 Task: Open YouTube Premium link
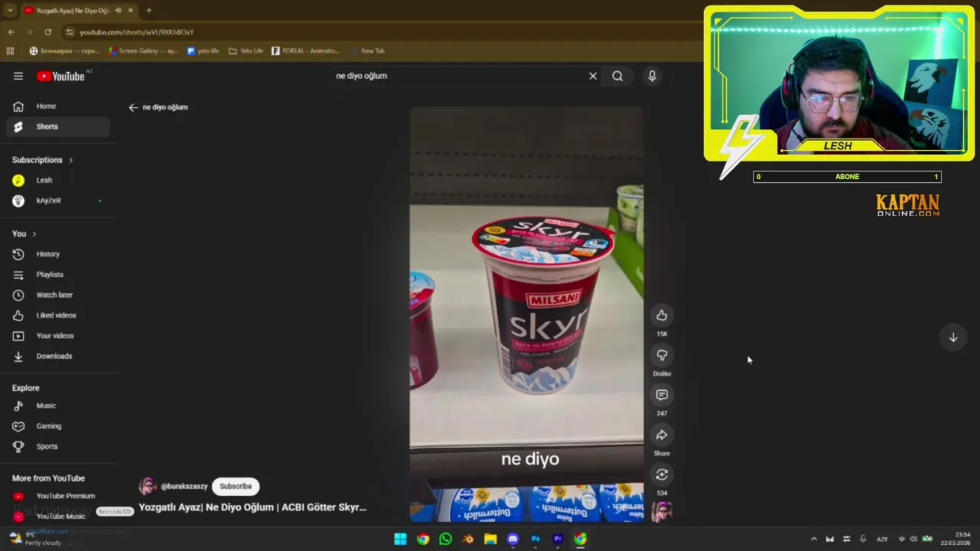pyautogui.click(x=58, y=496)
